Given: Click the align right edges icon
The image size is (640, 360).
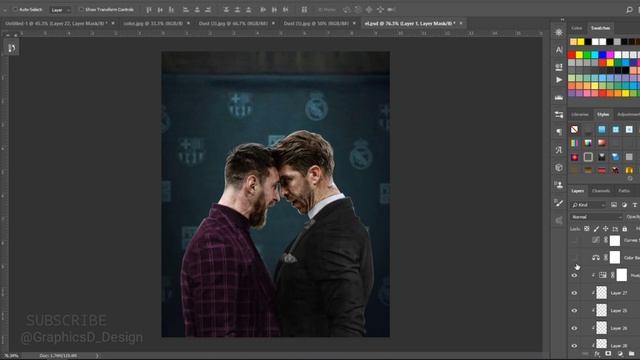Looking at the screenshot, I should coord(208,9).
